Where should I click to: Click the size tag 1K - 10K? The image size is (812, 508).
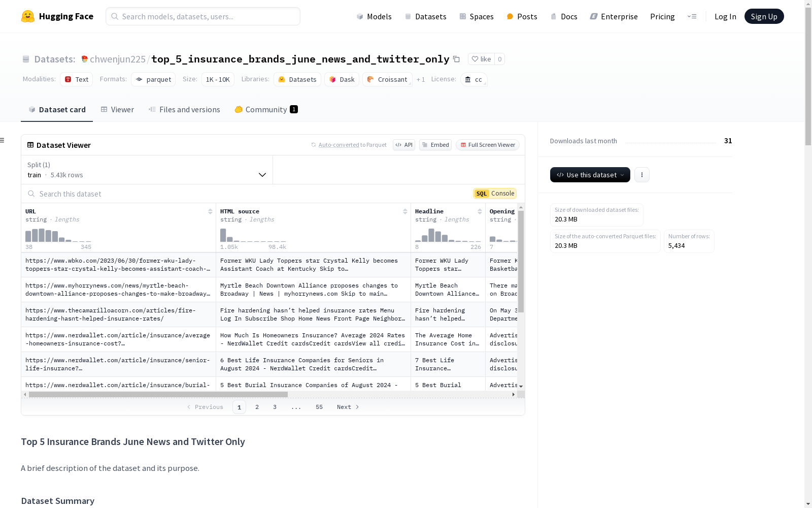coord(218,79)
